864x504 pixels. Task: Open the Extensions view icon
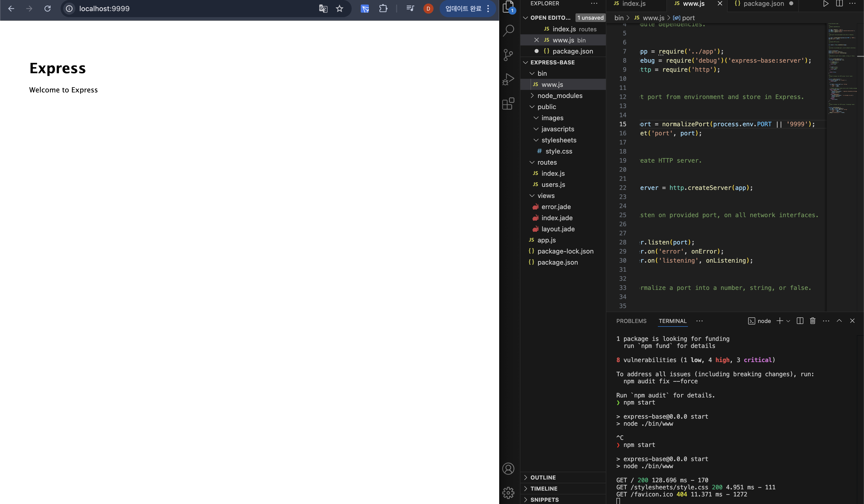508,104
